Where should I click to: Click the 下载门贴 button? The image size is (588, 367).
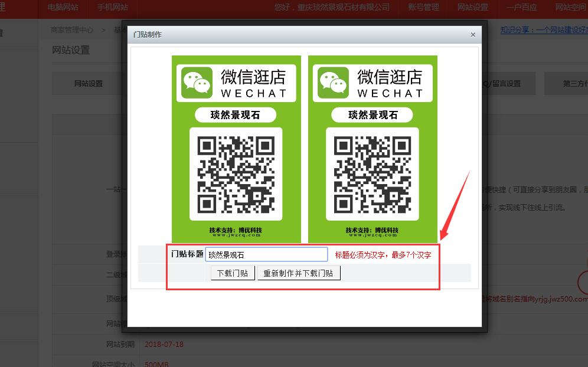tap(233, 273)
